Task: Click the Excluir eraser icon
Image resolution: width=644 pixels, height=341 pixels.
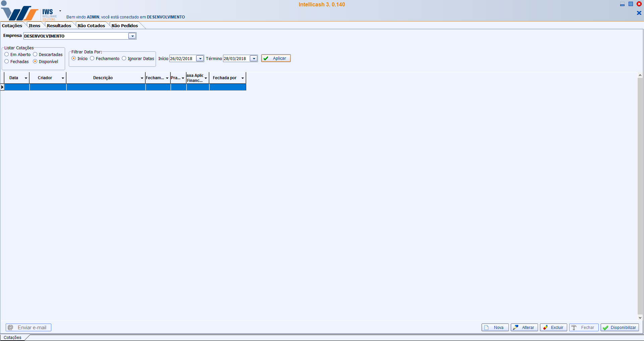Action: [545, 328]
